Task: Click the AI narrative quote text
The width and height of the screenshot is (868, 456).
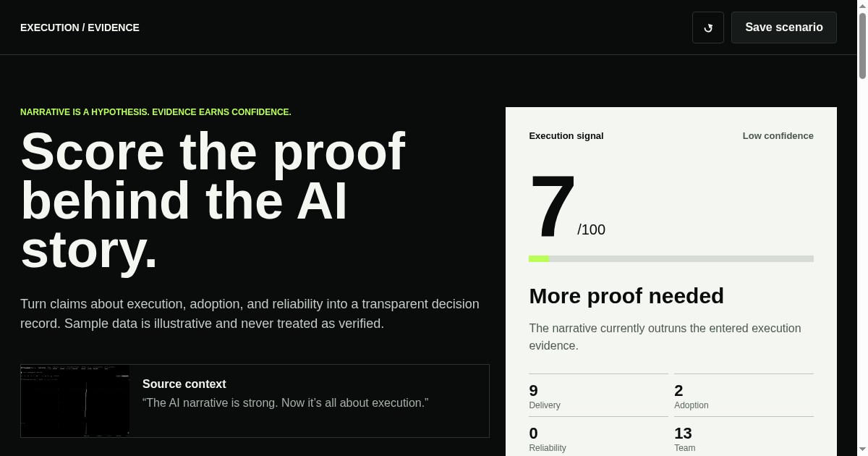Action: coord(286,402)
